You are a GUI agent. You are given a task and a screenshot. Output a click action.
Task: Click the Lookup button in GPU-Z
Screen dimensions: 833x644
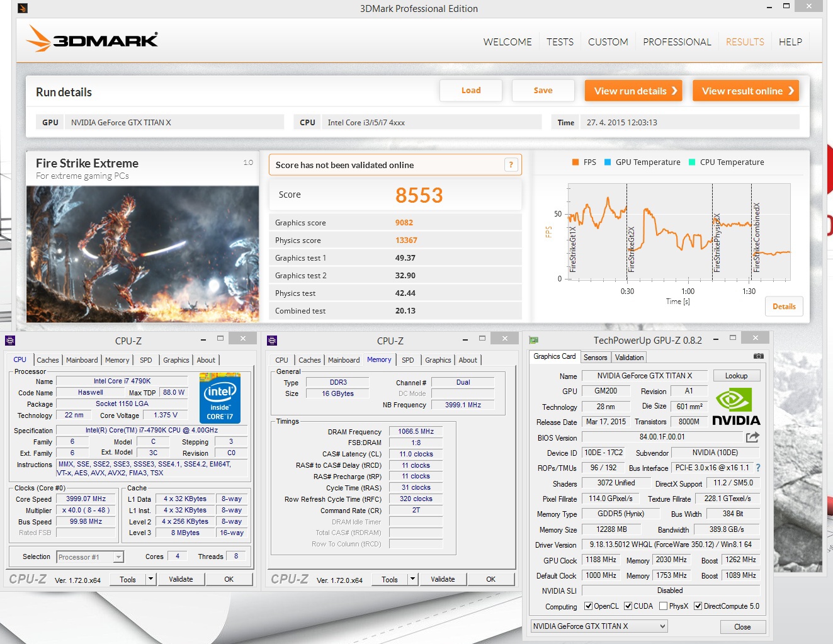pyautogui.click(x=736, y=376)
